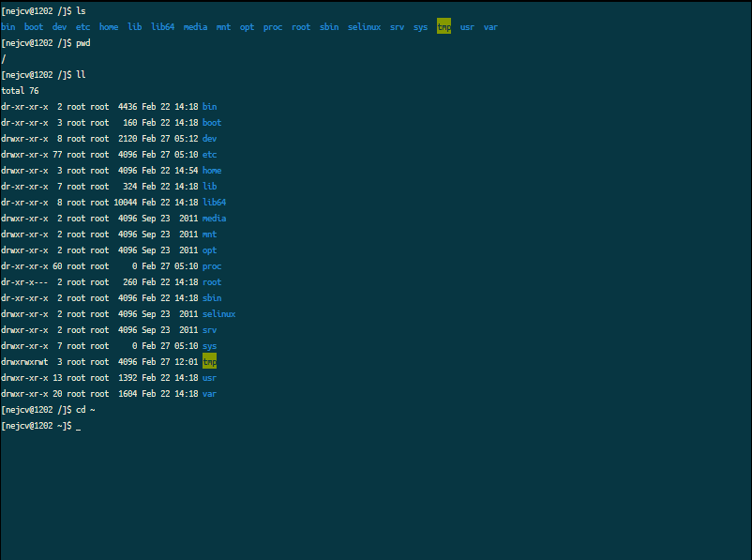Click 'usr' in the ls output row
752x560 pixels.
tap(467, 27)
